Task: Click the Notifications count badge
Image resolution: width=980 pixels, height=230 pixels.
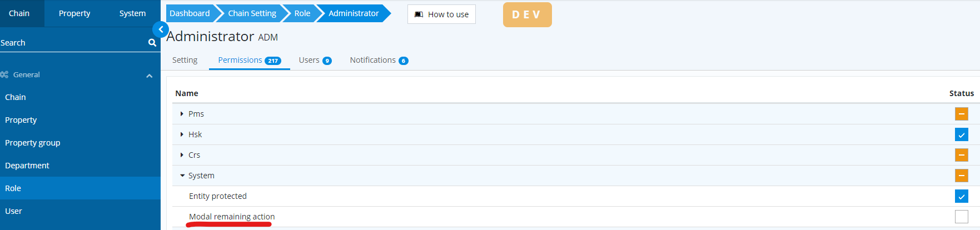Action: (404, 61)
